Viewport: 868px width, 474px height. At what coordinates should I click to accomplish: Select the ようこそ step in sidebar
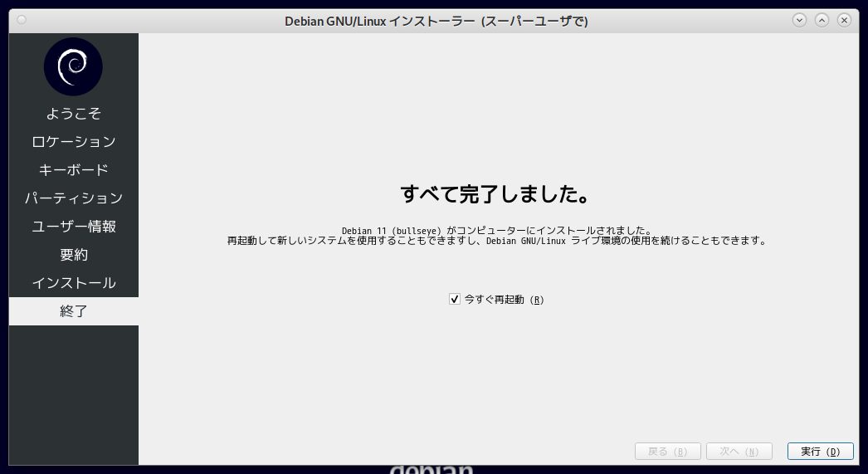(74, 114)
